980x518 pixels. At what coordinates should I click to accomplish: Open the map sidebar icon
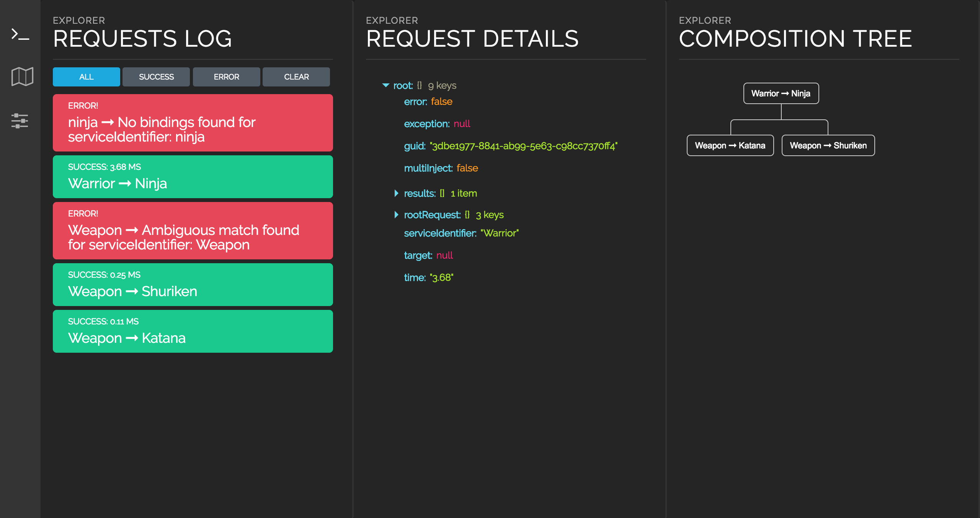[x=22, y=77]
